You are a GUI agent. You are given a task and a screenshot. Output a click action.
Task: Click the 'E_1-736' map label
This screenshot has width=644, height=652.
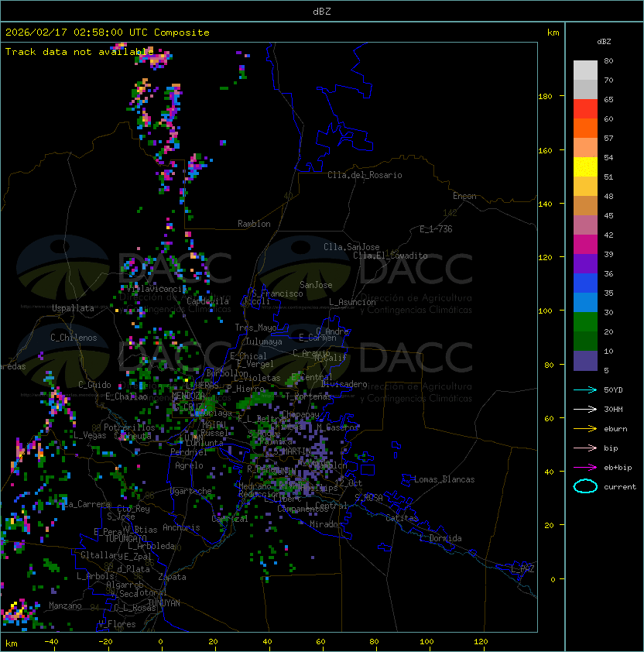[x=436, y=229]
